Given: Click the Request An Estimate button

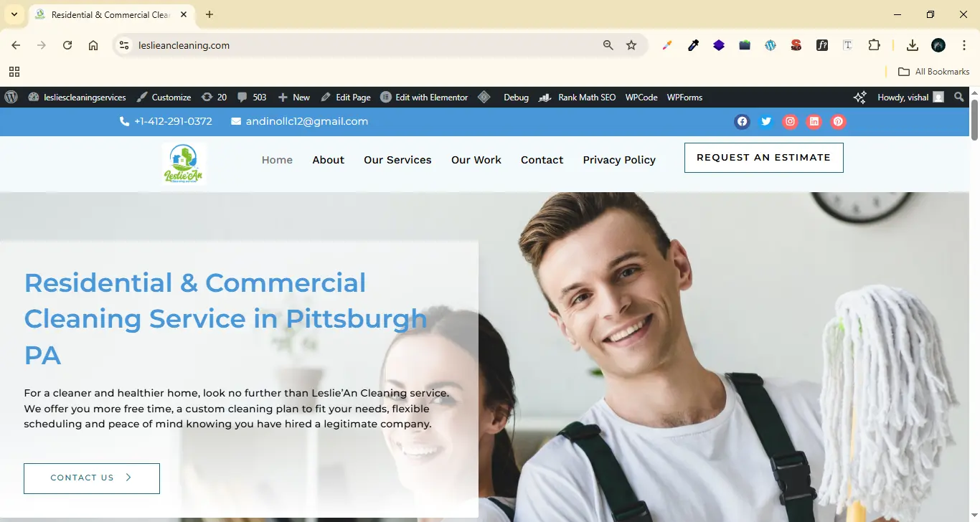Looking at the screenshot, I should (763, 158).
